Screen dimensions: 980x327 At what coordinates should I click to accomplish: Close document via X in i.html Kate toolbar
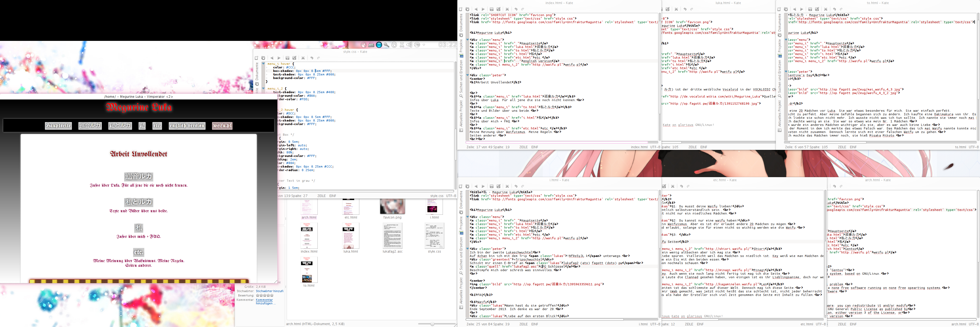[507, 187]
